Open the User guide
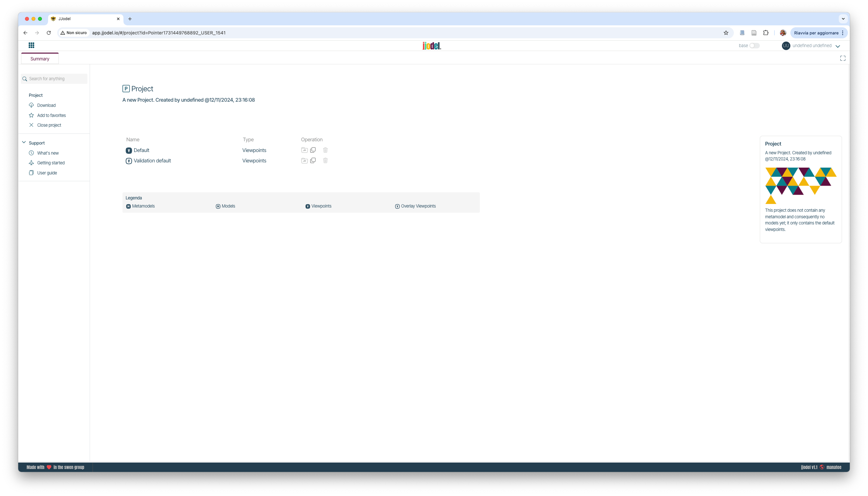The height and width of the screenshot is (496, 868). coord(47,173)
